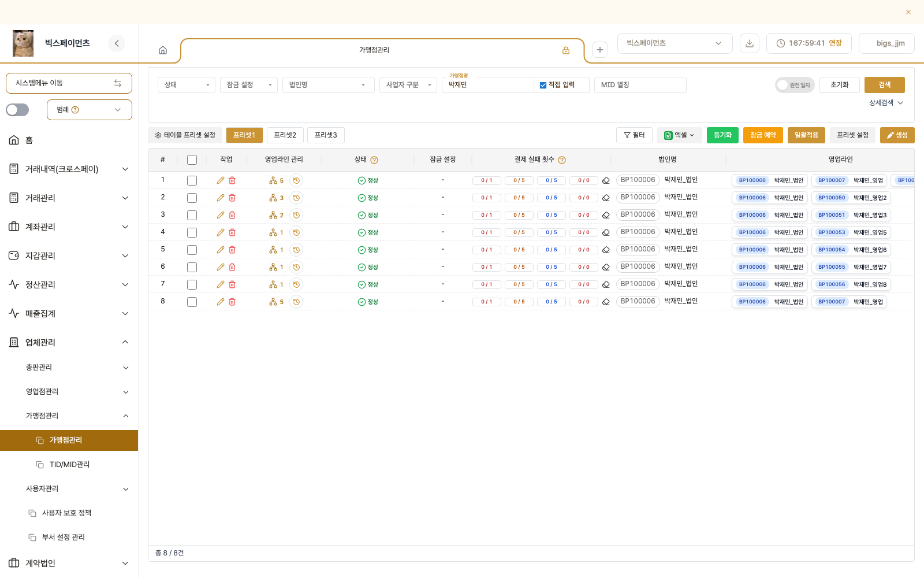Collapse the sidebar with the left chevron
This screenshot has height=578, width=924.
point(117,43)
